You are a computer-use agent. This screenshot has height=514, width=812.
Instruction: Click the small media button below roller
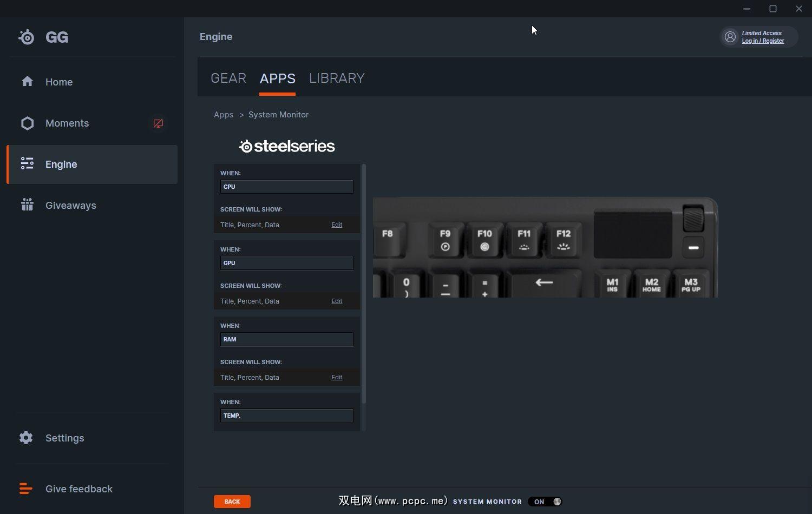pos(693,247)
